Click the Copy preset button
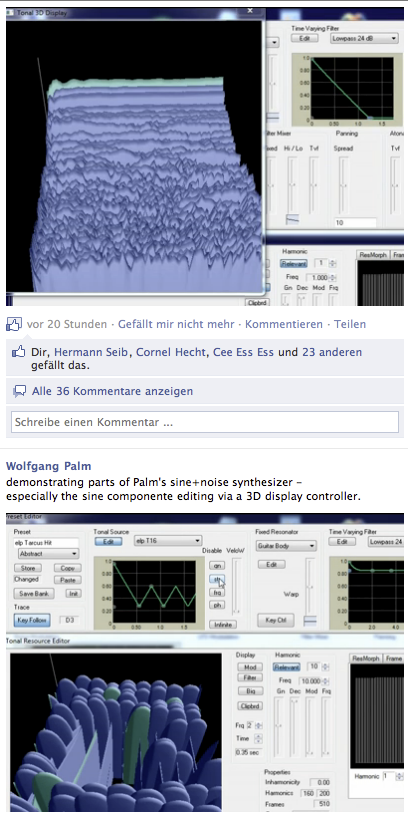The width and height of the screenshot is (408, 814). pyautogui.click(x=67, y=568)
